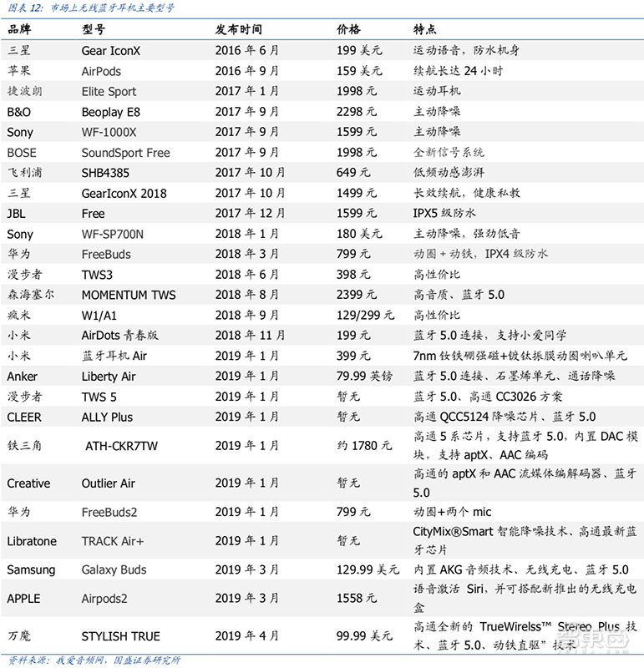Select the Libratone brand cell
Image resolution: width=644 pixels, height=668 pixels.
(32, 541)
